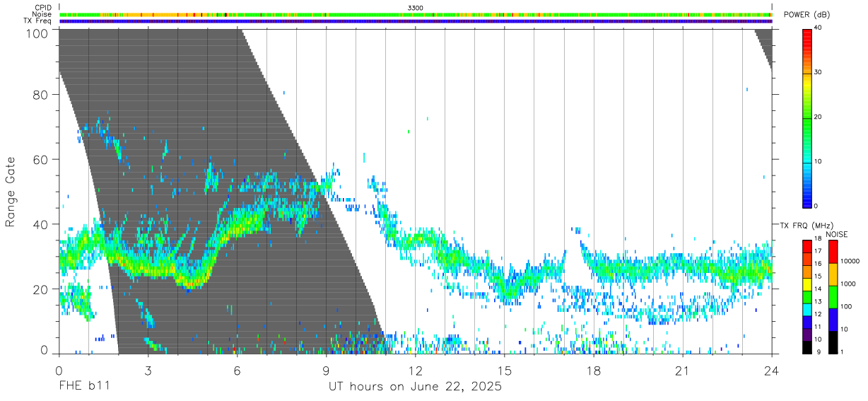Viewport: 868px width, 401px height.
Task: Click the y-axis tick label 60
Action: click(x=41, y=159)
